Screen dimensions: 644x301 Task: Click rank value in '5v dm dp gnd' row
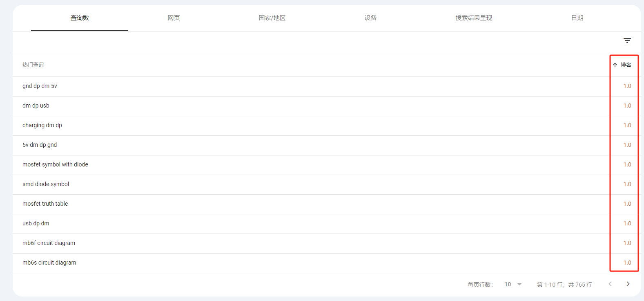[627, 145]
